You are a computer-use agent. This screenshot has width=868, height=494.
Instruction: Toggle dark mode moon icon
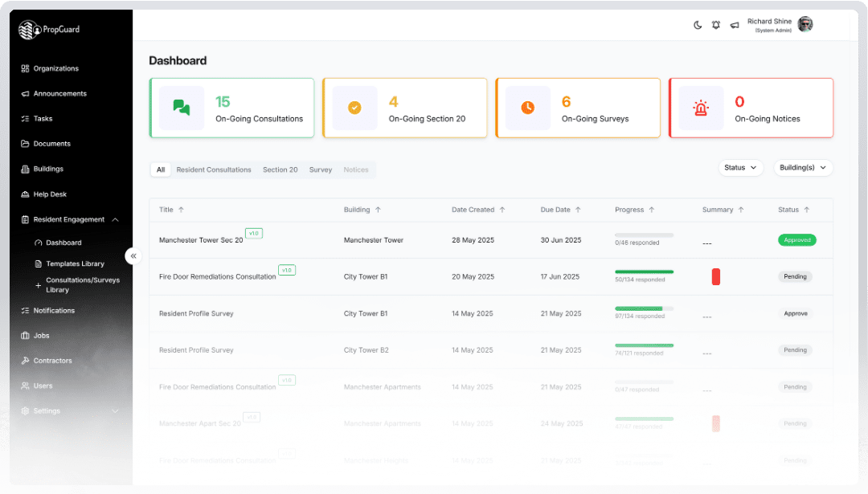(x=698, y=25)
